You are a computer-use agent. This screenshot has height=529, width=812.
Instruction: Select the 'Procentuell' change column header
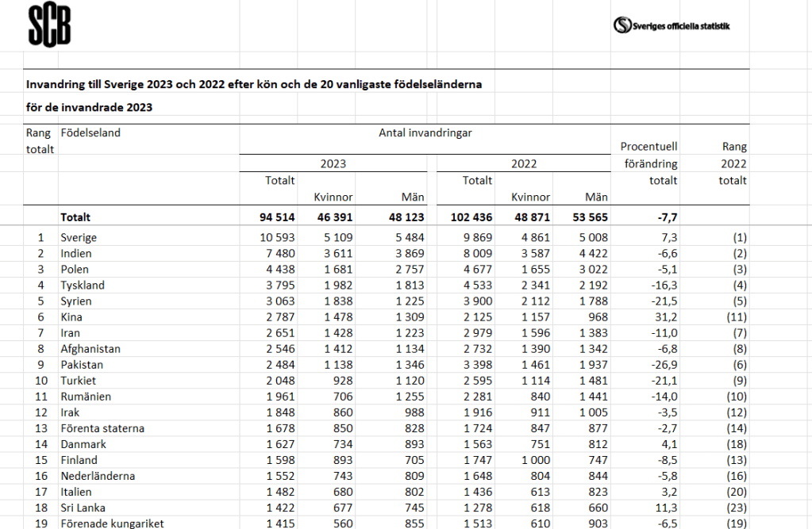648,148
